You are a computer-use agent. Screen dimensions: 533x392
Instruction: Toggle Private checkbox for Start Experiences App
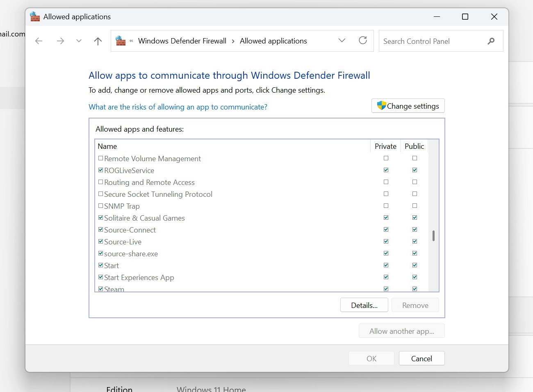[386, 277]
